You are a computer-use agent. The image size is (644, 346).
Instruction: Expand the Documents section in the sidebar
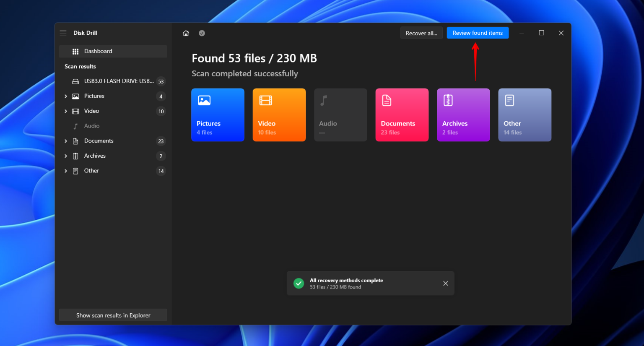coord(66,141)
